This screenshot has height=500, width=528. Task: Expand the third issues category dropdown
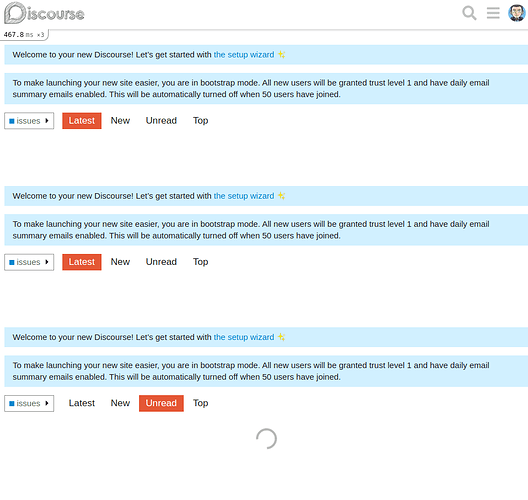click(x=29, y=403)
